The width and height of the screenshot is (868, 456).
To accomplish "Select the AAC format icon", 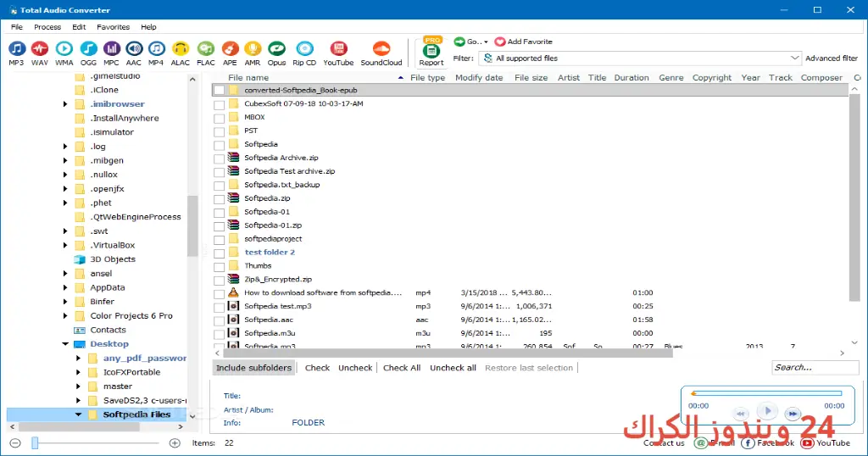I will (x=134, y=49).
